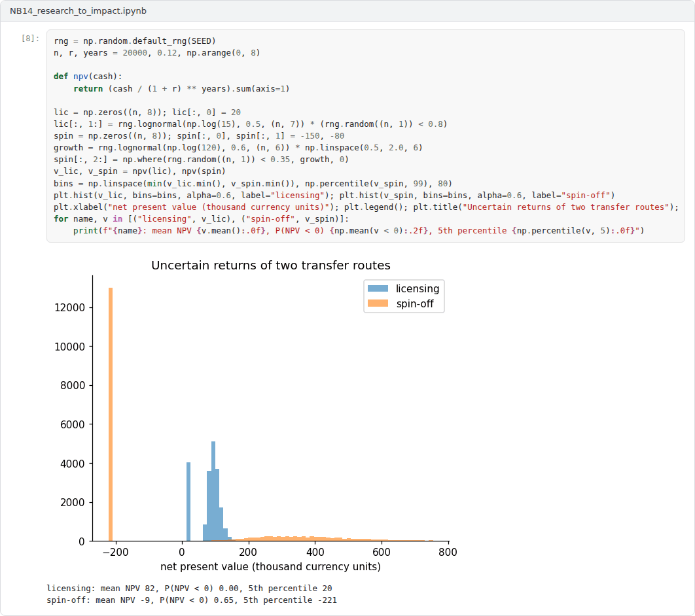Click the 8000 y-axis tick label
This screenshot has width=695, height=616.
pyautogui.click(x=72, y=386)
